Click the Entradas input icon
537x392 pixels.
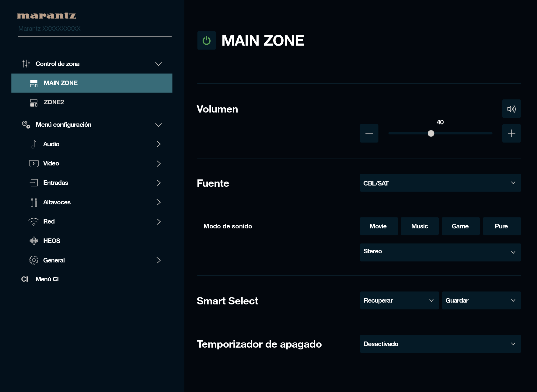pos(34,183)
